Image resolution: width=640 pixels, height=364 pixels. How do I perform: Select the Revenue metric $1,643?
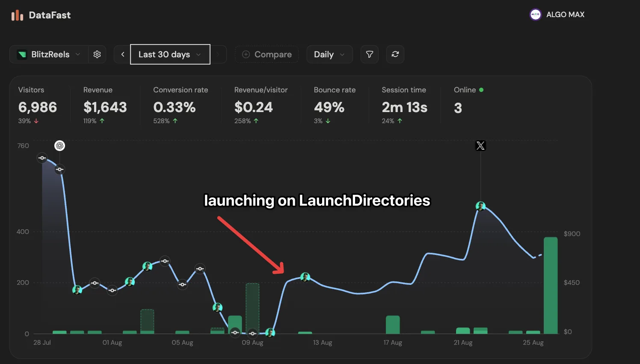tap(105, 107)
